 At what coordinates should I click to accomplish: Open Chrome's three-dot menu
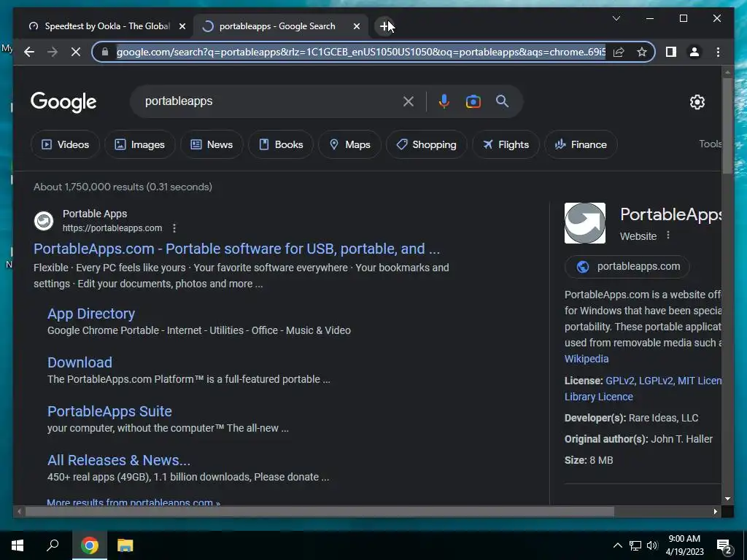[718, 52]
